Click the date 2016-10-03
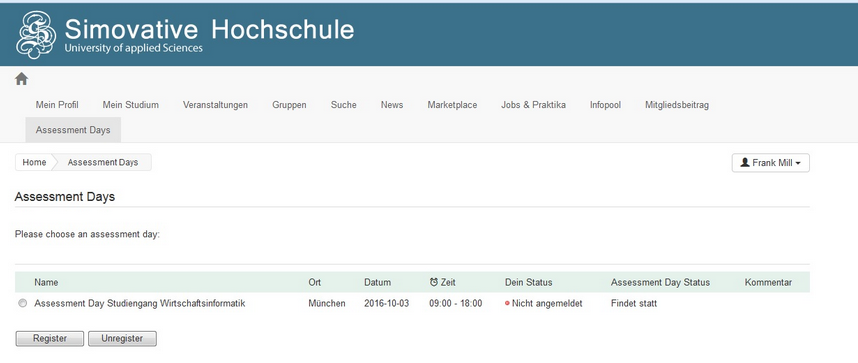 [386, 303]
